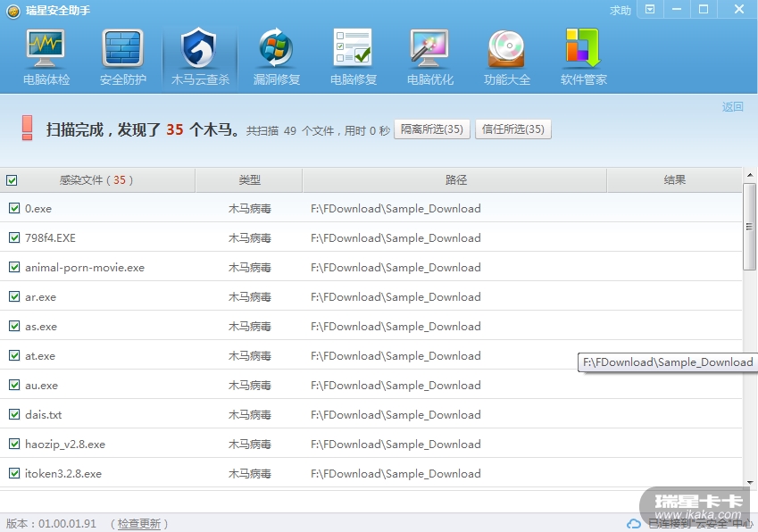Screen dimensions: 758x532
Task: Uncheck the at.exe checkbox
Action: click(14, 355)
